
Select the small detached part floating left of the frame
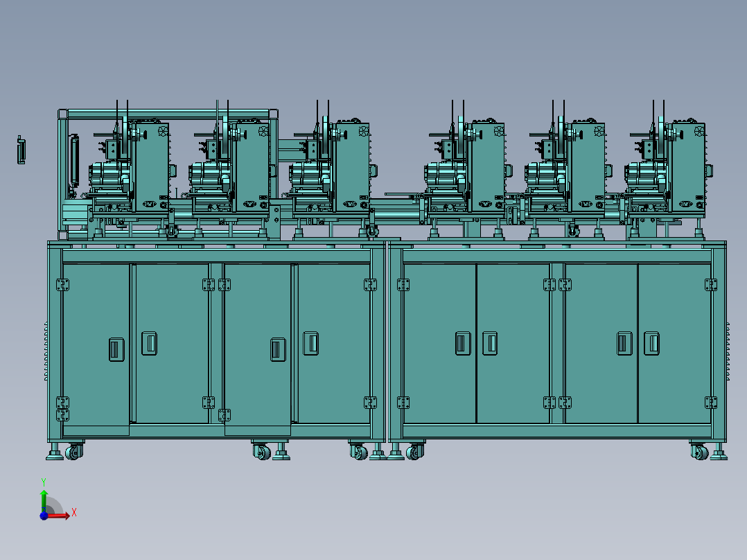(21, 150)
